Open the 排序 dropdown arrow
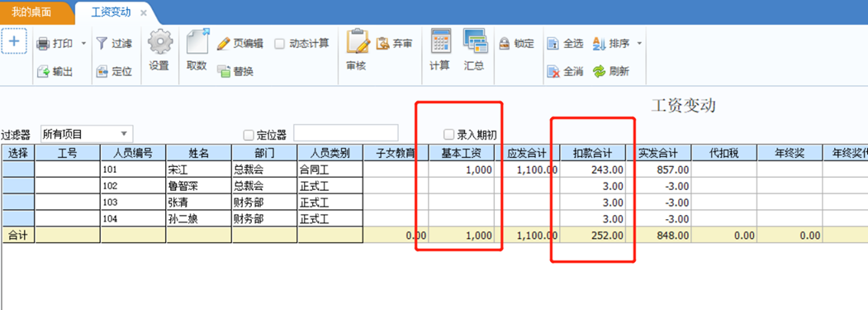This screenshot has height=310, width=868. pyautogui.click(x=639, y=43)
